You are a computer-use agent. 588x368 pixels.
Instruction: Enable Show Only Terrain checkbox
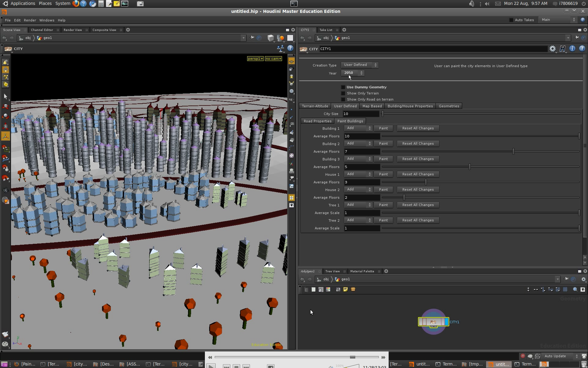point(343,93)
